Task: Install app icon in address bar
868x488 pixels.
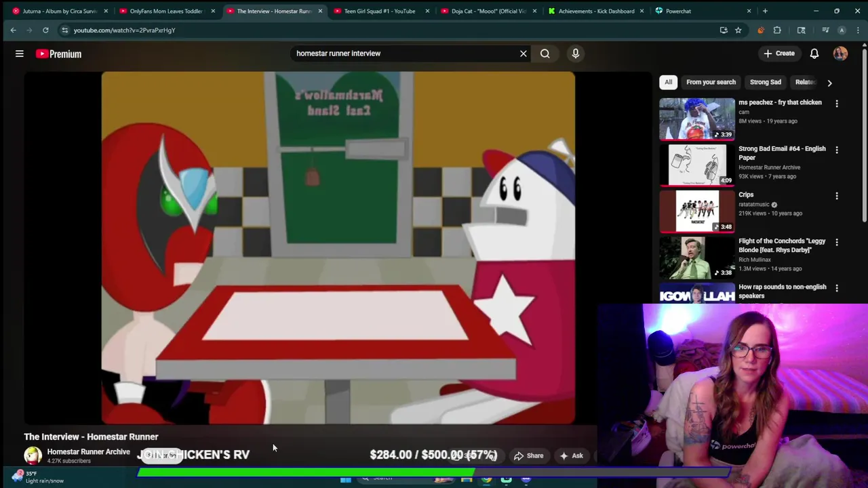Action: [724, 30]
